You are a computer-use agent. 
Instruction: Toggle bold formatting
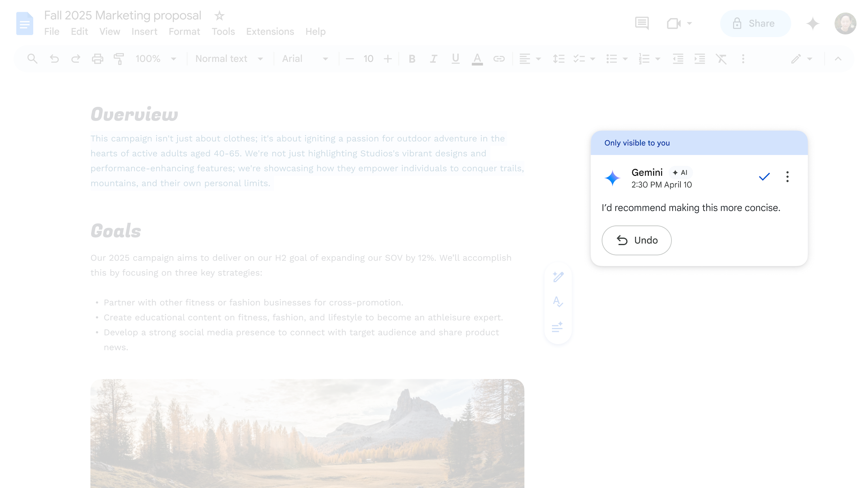pos(412,59)
